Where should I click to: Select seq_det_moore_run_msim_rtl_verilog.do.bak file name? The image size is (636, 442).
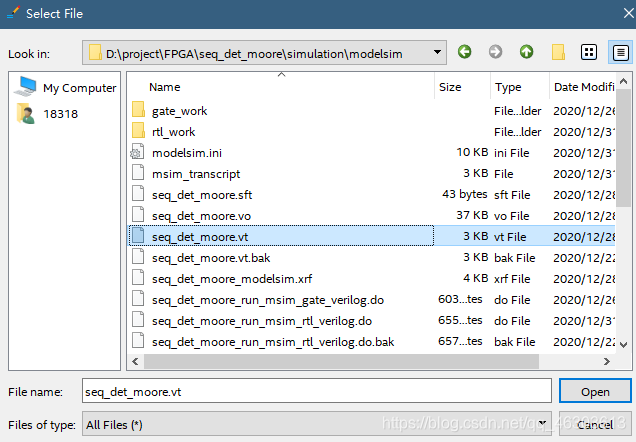coord(273,343)
